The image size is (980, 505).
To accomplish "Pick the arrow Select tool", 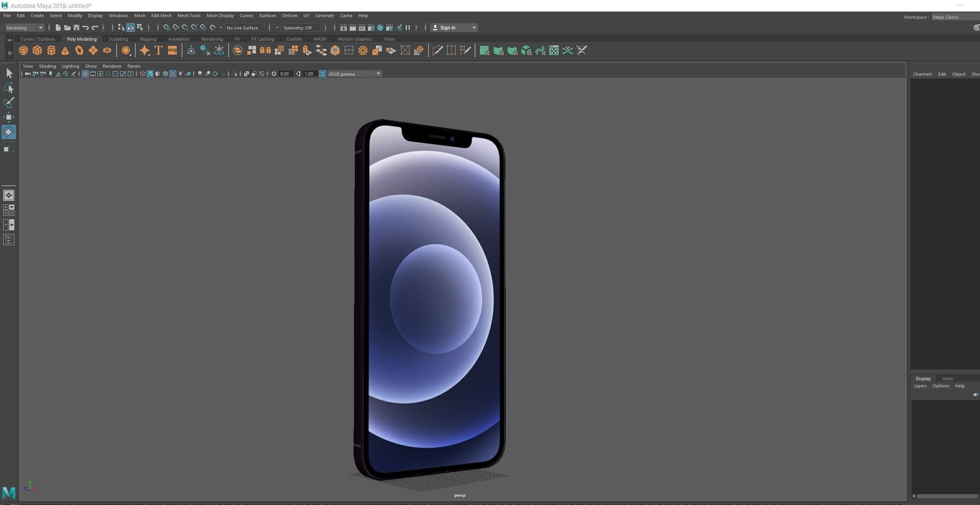I will point(9,73).
